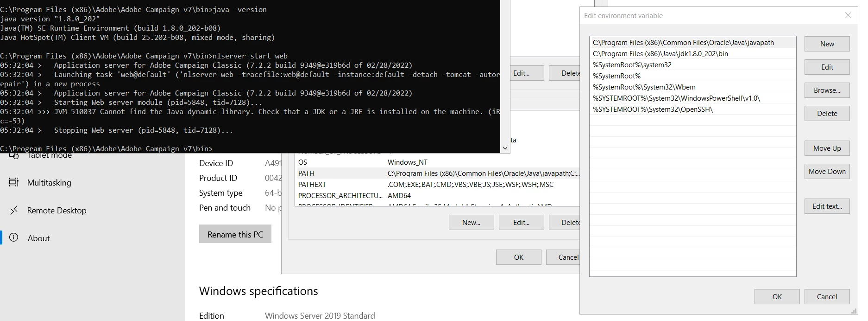Cancel the Edit environment variable dialog

point(827,297)
